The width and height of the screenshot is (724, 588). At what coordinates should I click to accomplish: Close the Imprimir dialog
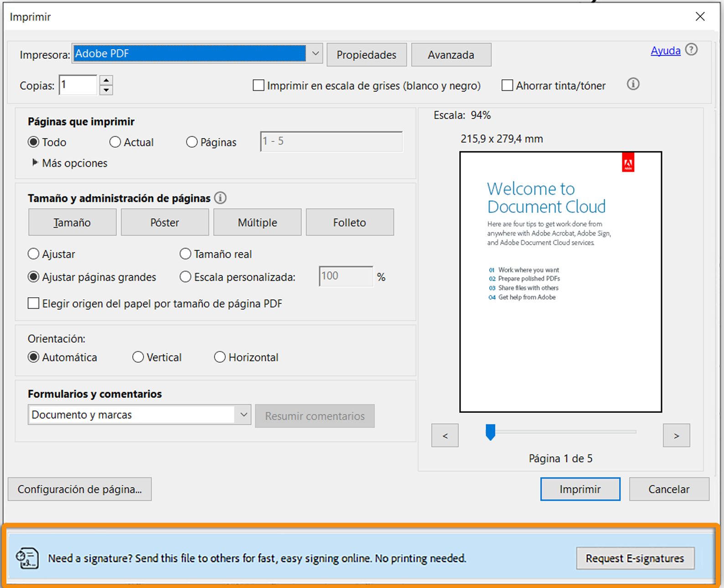click(x=700, y=17)
